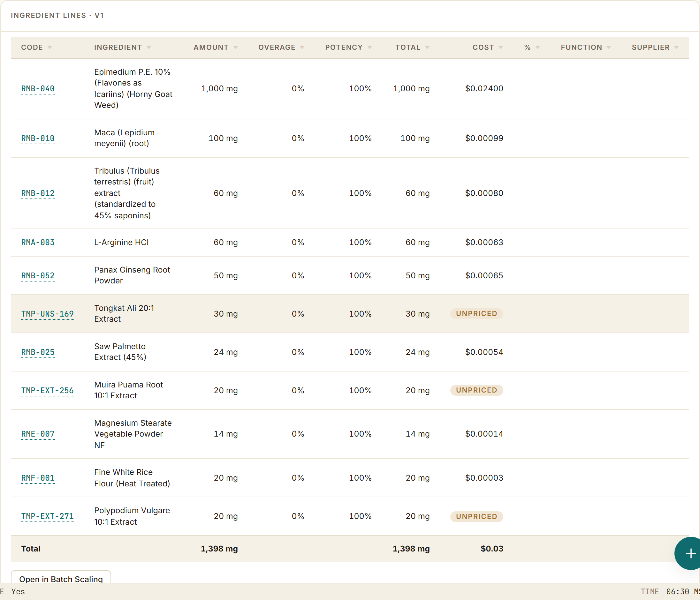This screenshot has width=700, height=600.
Task: Click the FUNCTION column sort arrow
Action: click(x=608, y=48)
